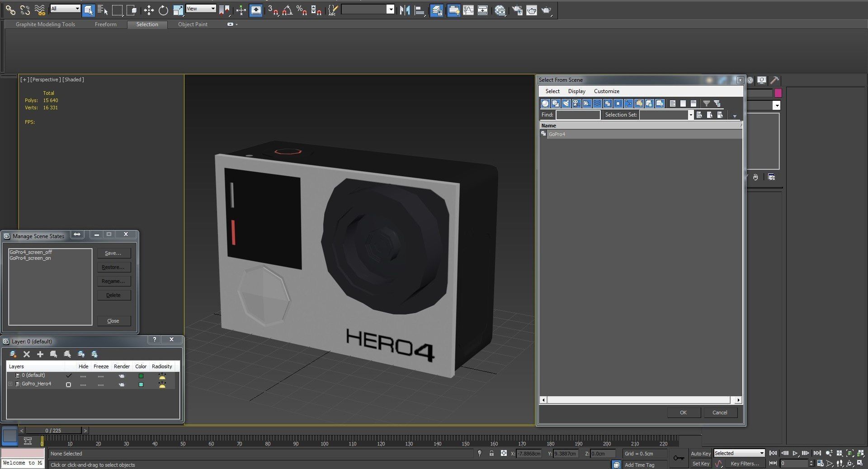The height and width of the screenshot is (469, 868).
Task: Open the Graphite Modeling Tools tab
Action: click(x=45, y=24)
